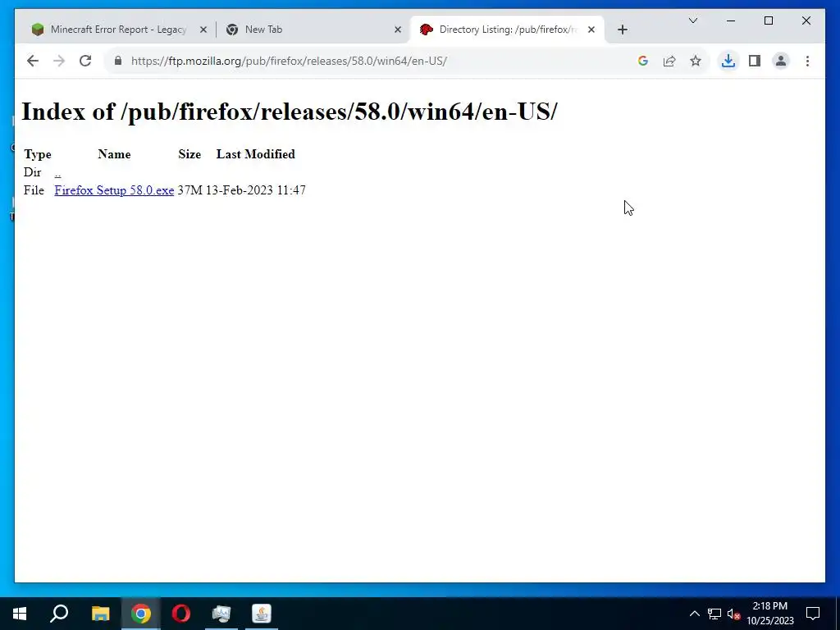Click the muted volume tray icon
The height and width of the screenshot is (630, 840).
[x=733, y=614]
